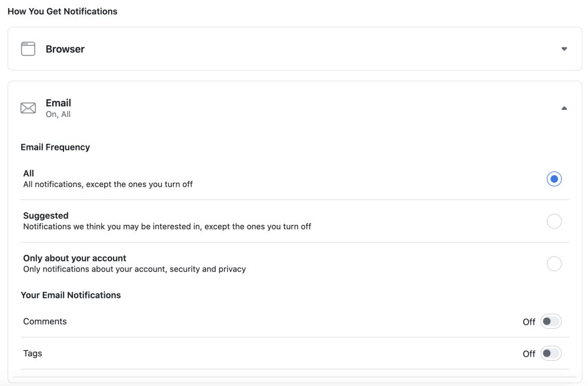
Task: Click the Comments notification row
Action: point(295,321)
